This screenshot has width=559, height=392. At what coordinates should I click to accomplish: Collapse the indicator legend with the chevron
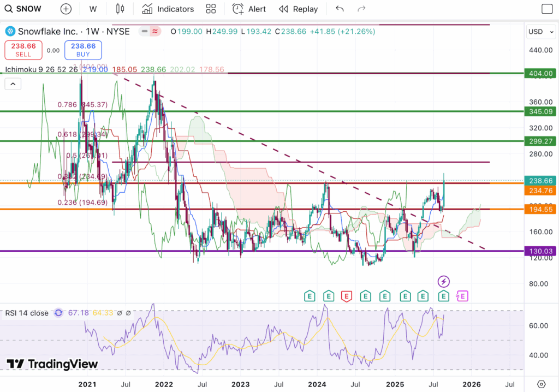click(13, 84)
